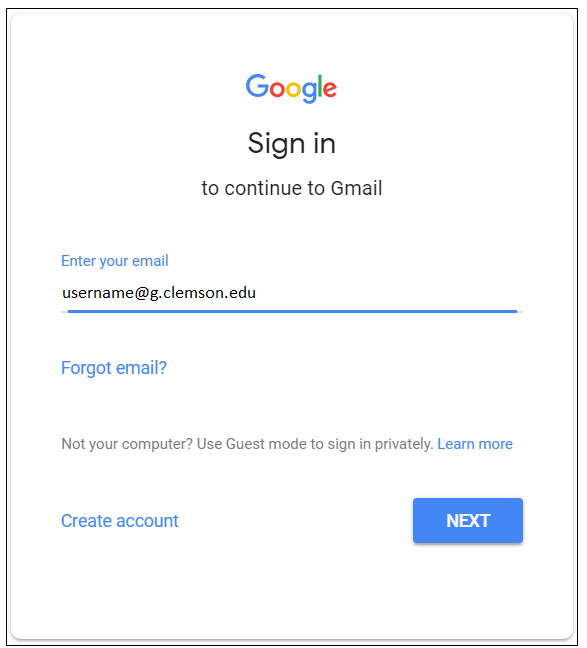Image resolution: width=587 pixels, height=648 pixels.
Task: Click the NEXT button
Action: (468, 520)
